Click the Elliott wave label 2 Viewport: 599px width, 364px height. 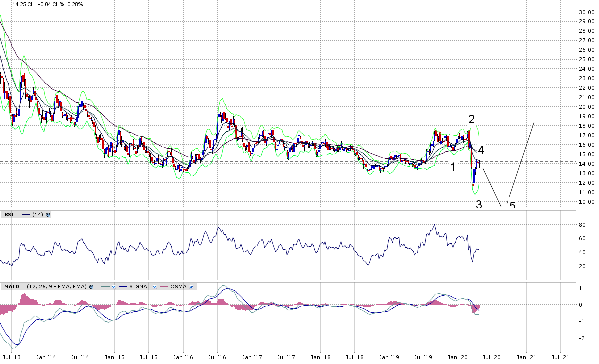coord(471,119)
